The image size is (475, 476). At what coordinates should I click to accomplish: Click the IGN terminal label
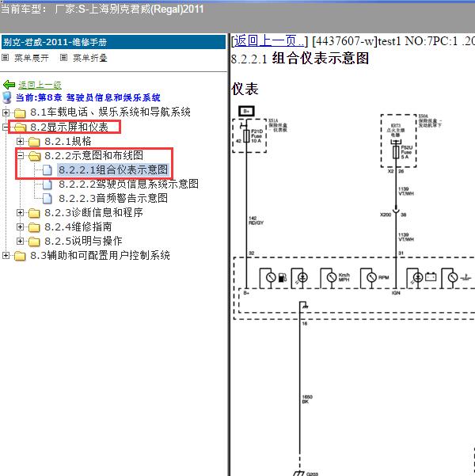[x=396, y=292]
